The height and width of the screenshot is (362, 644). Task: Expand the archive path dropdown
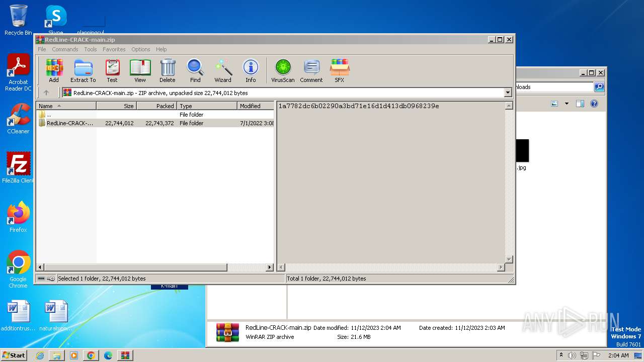pos(508,93)
